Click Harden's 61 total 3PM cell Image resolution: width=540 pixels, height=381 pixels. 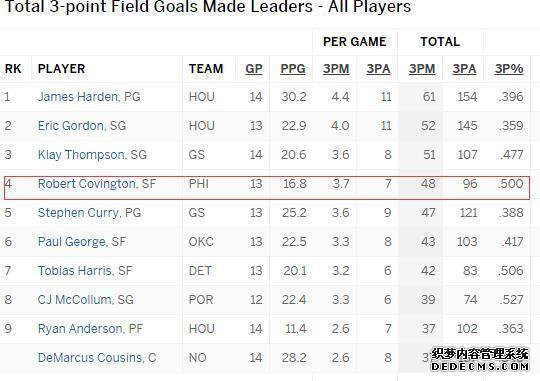[429, 96]
